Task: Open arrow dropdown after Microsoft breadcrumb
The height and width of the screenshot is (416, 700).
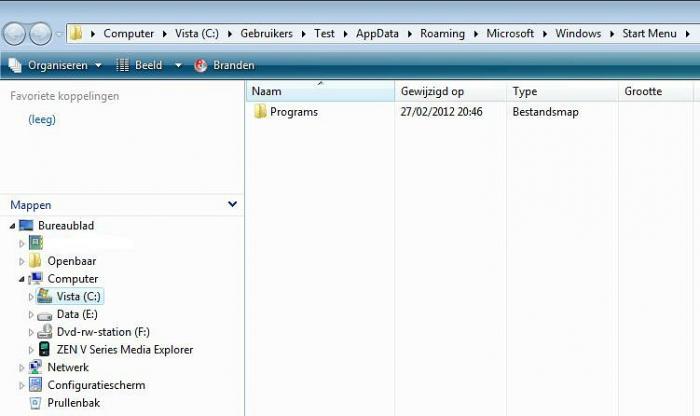Action: tap(545, 34)
